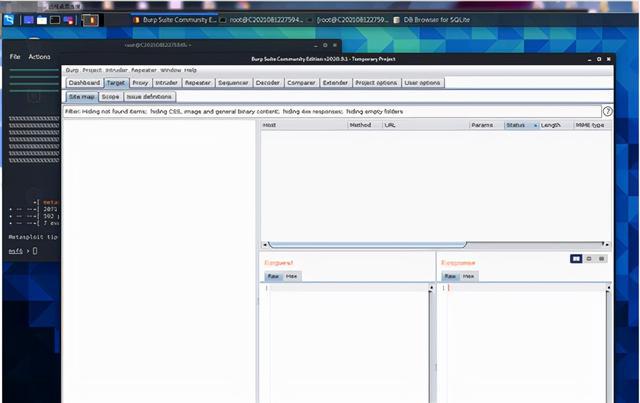Image resolution: width=640 pixels, height=403 pixels.
Task: Sort by the Params column header
Action: pos(486,125)
